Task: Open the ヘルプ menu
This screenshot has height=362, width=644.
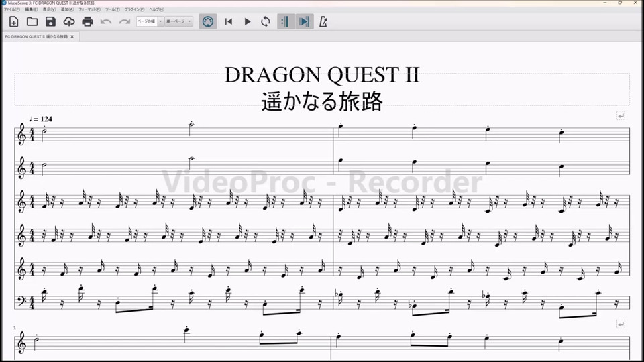Action: (x=156, y=9)
